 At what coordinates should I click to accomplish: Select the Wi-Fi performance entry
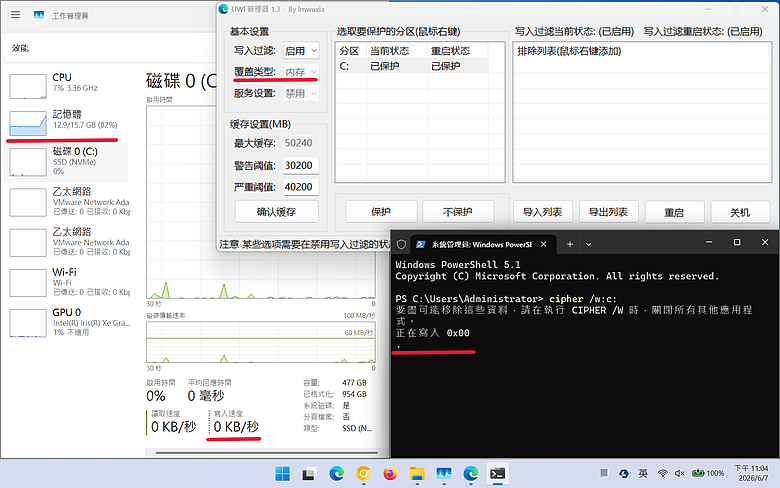(x=68, y=282)
